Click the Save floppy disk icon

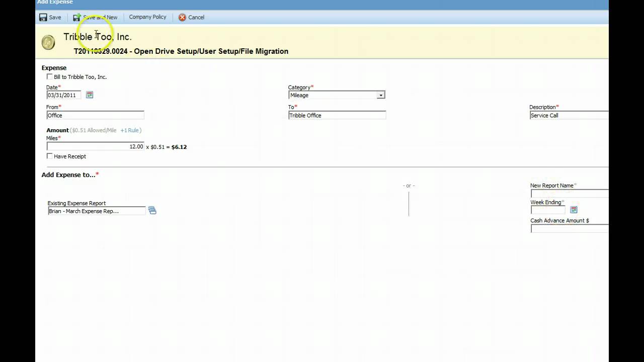43,17
